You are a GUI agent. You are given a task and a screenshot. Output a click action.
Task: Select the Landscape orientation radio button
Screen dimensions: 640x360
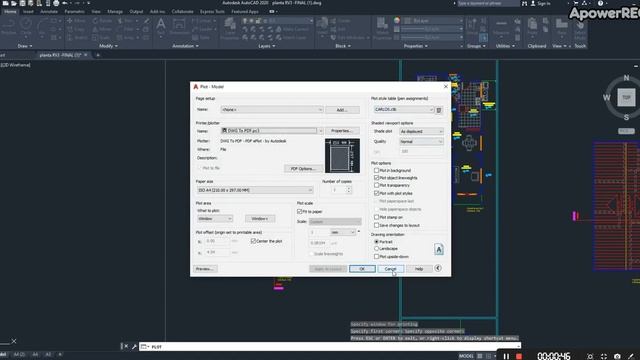coord(376,248)
